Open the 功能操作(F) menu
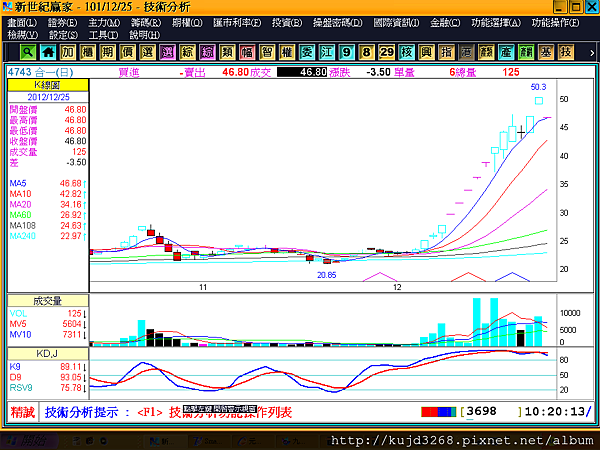This screenshot has width=600, height=450. pyautogui.click(x=555, y=23)
